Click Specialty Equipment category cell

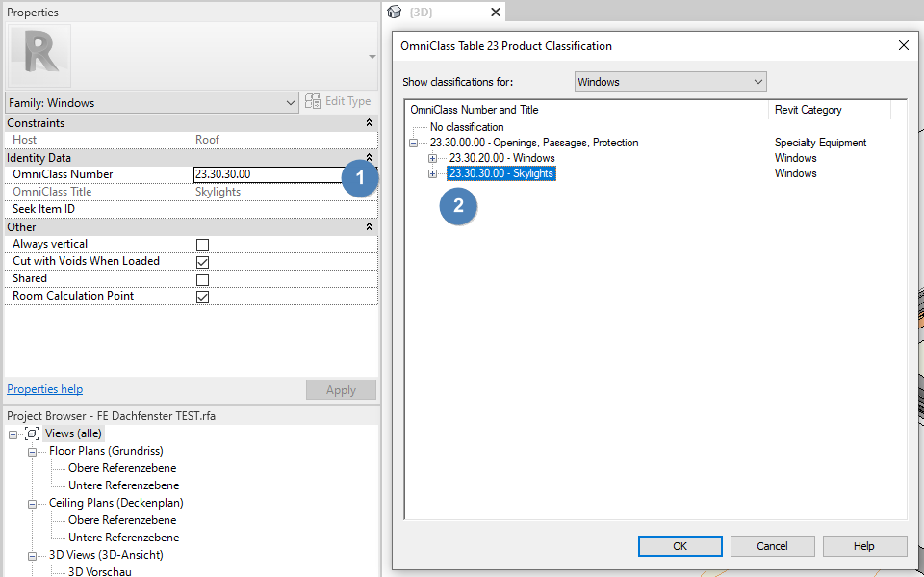click(820, 143)
